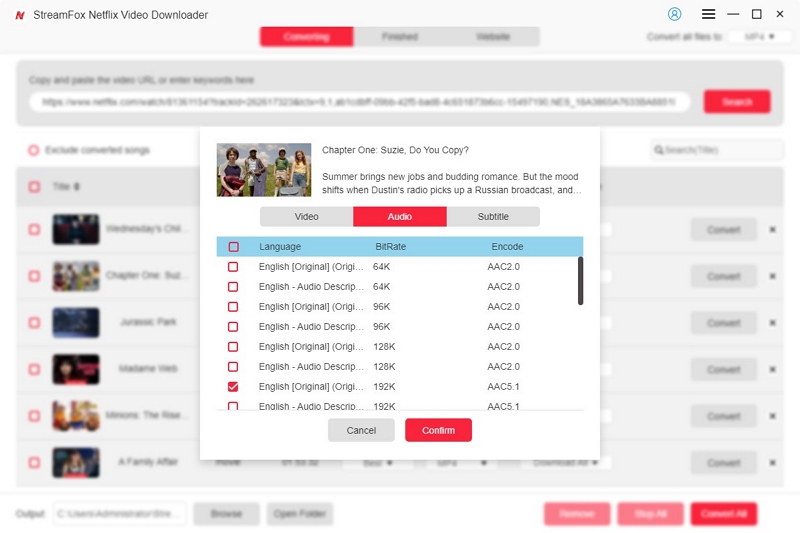Toggle the select-all Language header checkbox
This screenshot has width=800, height=533.
click(x=233, y=247)
